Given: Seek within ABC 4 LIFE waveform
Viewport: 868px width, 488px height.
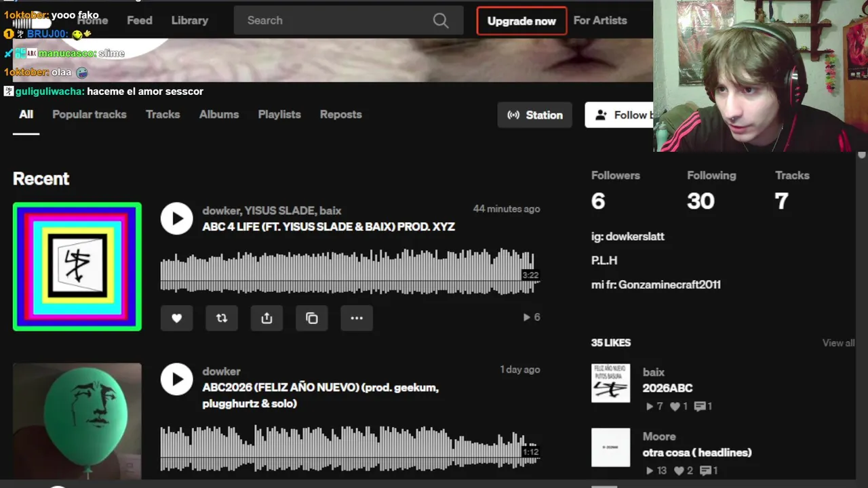Looking at the screenshot, I should [x=350, y=271].
